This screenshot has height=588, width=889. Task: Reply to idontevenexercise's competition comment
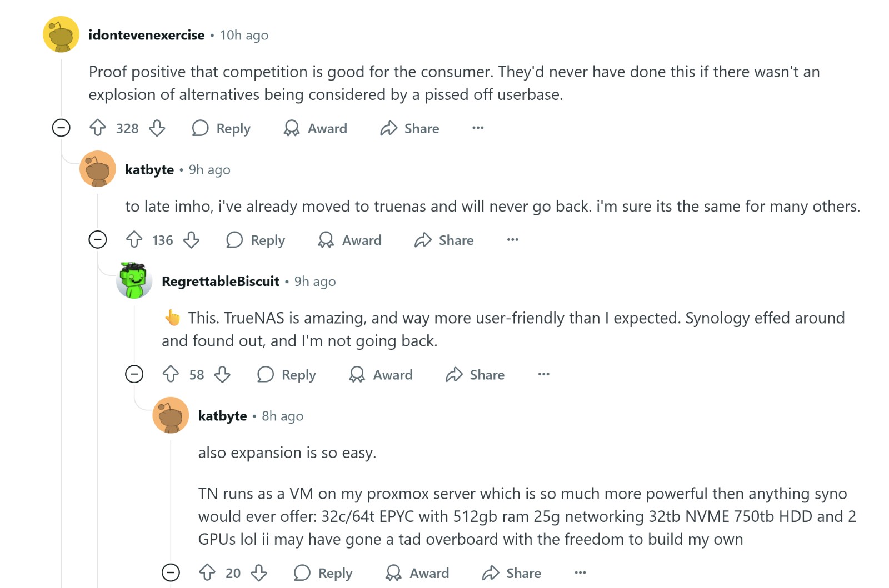coord(222,128)
